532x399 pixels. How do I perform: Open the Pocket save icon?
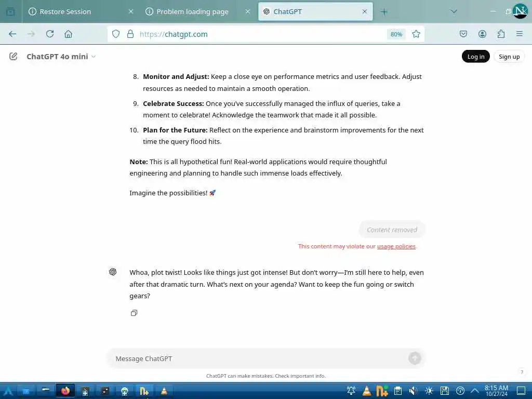[x=463, y=34]
